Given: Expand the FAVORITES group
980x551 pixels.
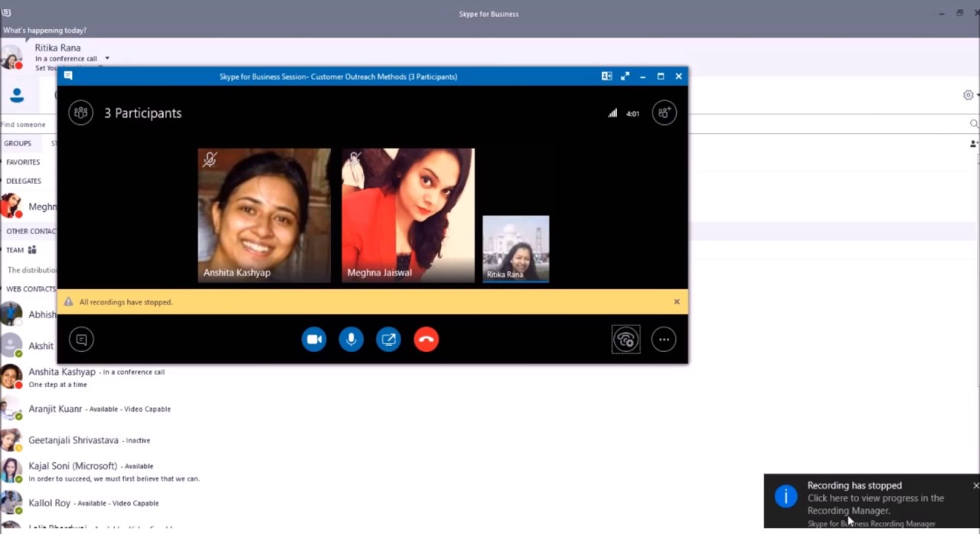Looking at the screenshot, I should [23, 162].
